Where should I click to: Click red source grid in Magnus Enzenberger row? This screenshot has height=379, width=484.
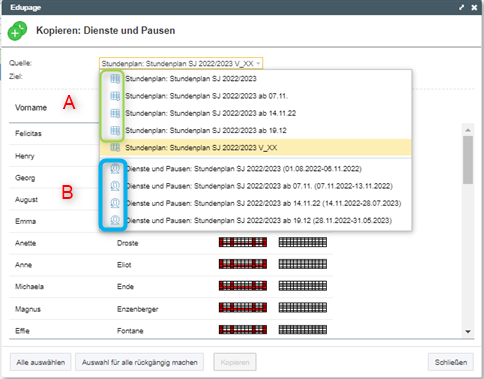[243, 308]
